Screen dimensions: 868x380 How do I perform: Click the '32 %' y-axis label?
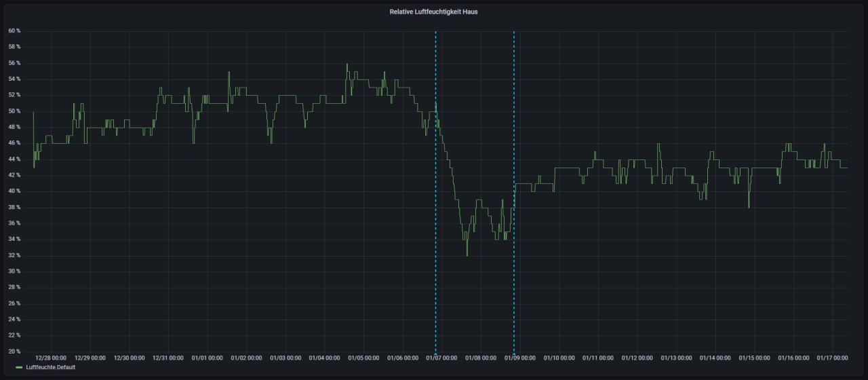click(14, 255)
